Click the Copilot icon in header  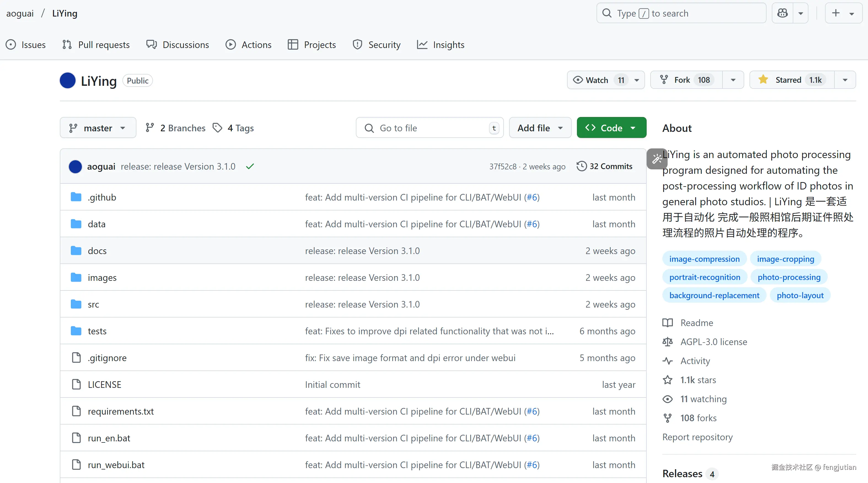click(x=783, y=13)
